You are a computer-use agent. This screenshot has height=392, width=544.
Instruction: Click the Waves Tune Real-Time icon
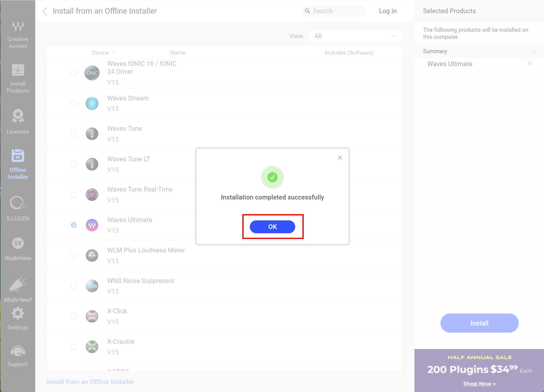tap(92, 195)
